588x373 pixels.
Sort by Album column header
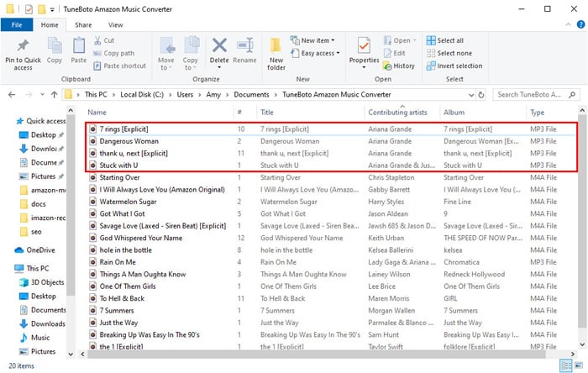[454, 112]
